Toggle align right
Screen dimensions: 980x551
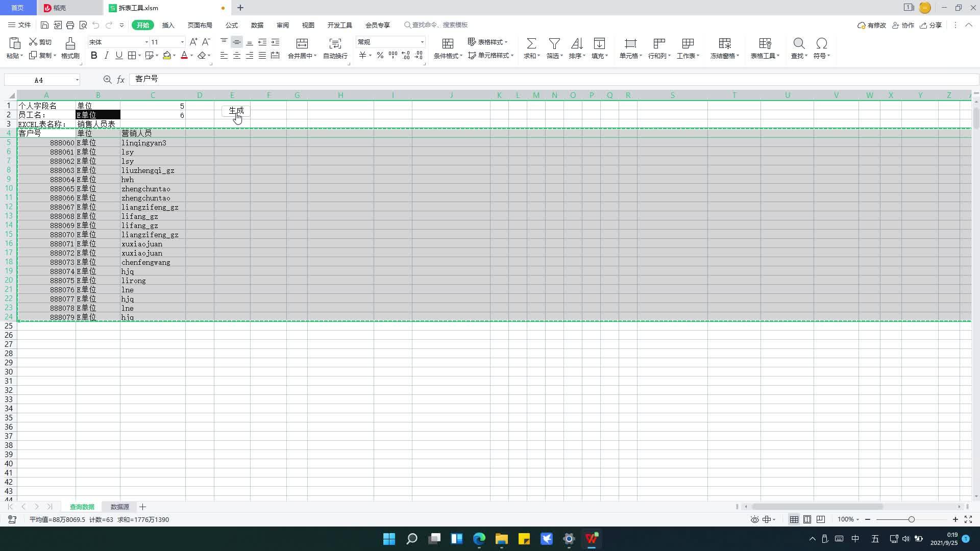point(250,55)
